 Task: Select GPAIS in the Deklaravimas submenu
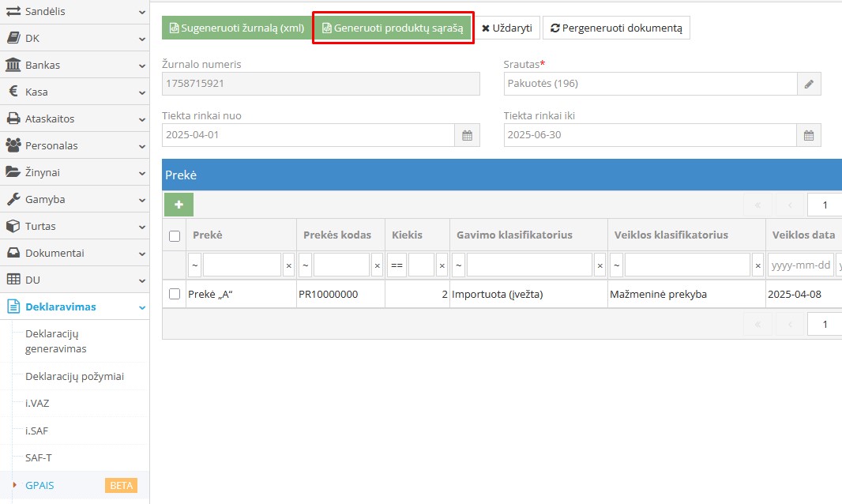click(x=39, y=485)
